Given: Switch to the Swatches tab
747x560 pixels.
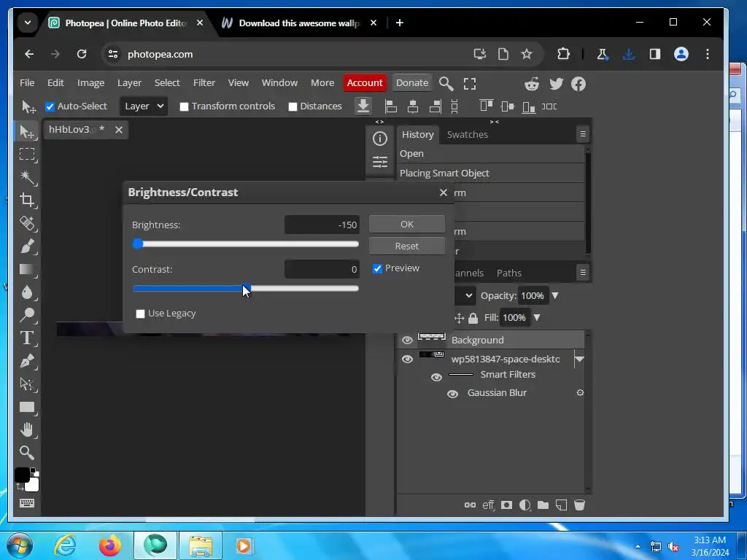Looking at the screenshot, I should [x=468, y=134].
